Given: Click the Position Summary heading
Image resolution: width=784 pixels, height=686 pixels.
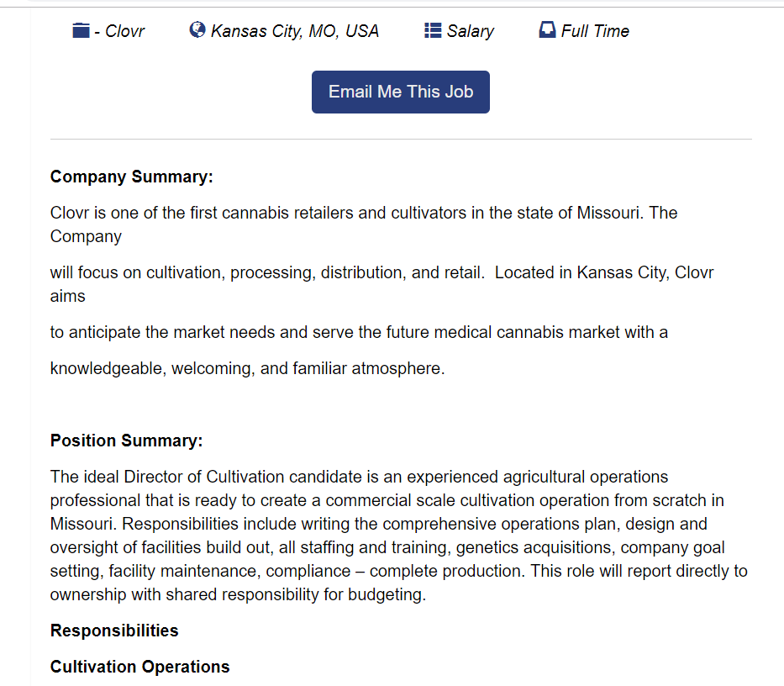Looking at the screenshot, I should coord(127,441).
